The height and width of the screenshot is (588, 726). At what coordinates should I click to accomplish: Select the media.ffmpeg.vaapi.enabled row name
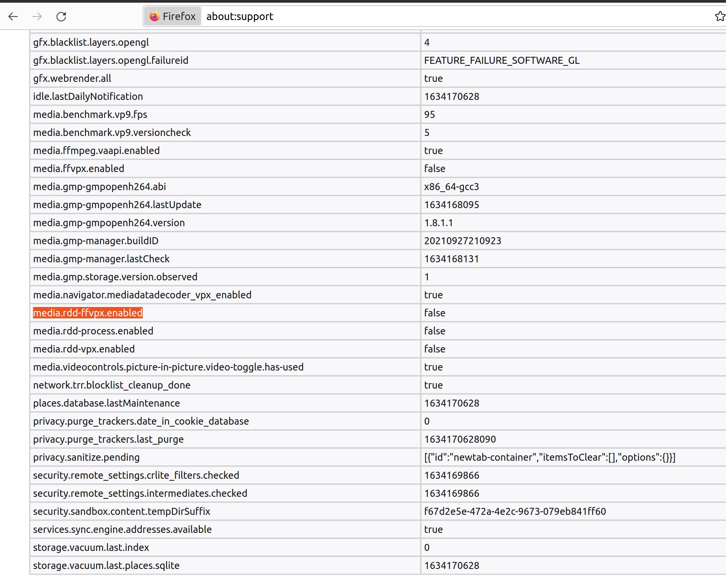click(96, 150)
